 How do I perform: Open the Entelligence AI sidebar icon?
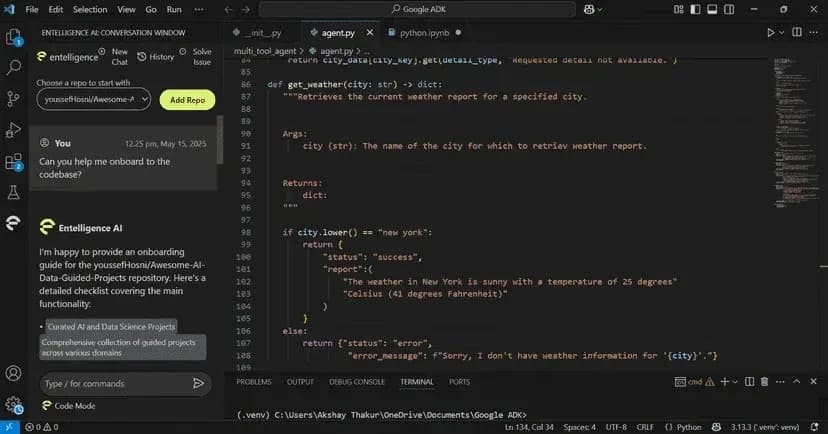pyautogui.click(x=14, y=223)
